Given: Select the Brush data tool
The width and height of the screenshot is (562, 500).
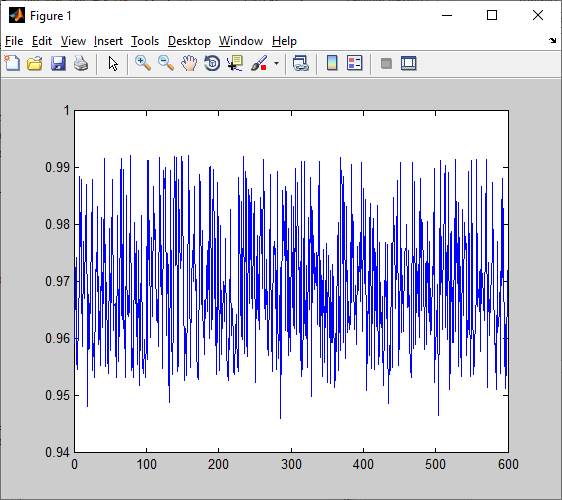Looking at the screenshot, I should [x=259, y=64].
